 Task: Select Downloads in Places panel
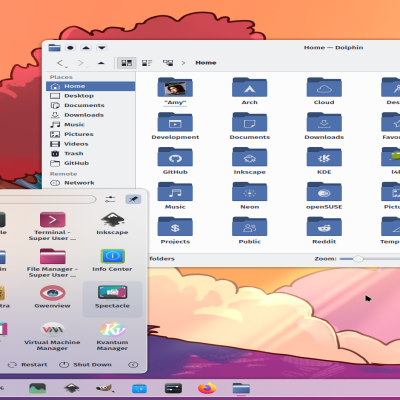[x=90, y=115]
